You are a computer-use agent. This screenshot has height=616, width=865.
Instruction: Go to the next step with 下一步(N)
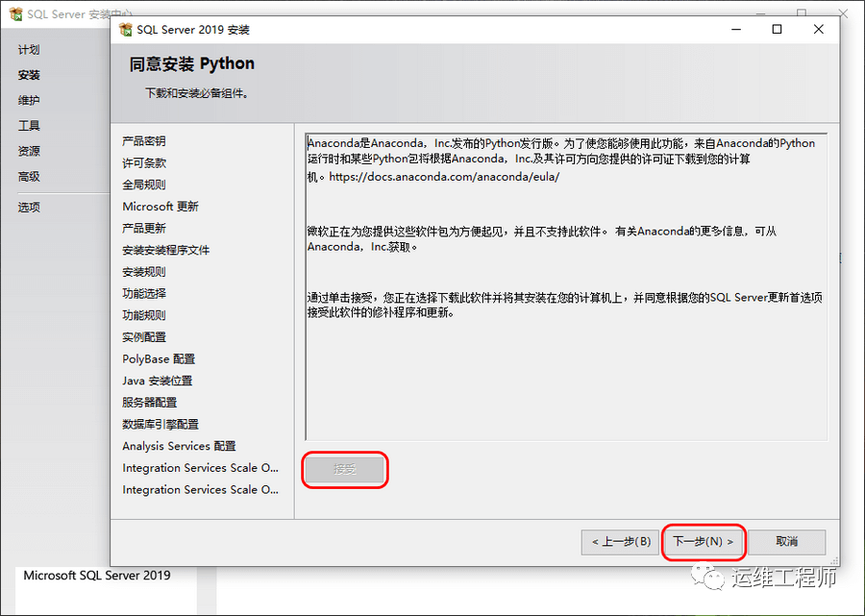[x=704, y=542]
